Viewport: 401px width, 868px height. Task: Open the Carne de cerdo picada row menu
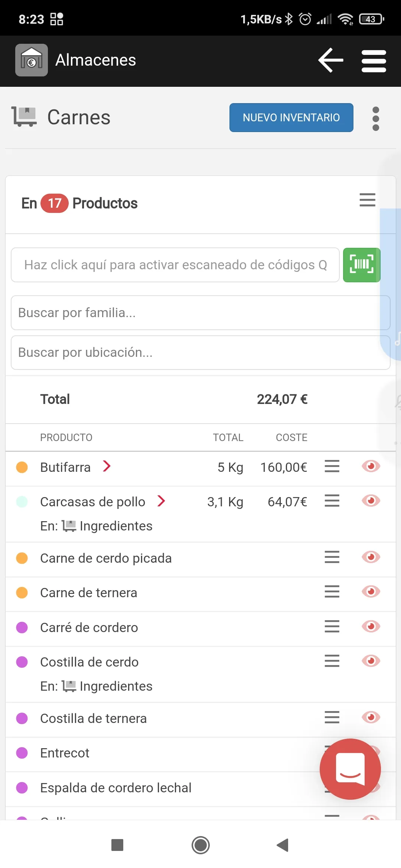(x=332, y=557)
